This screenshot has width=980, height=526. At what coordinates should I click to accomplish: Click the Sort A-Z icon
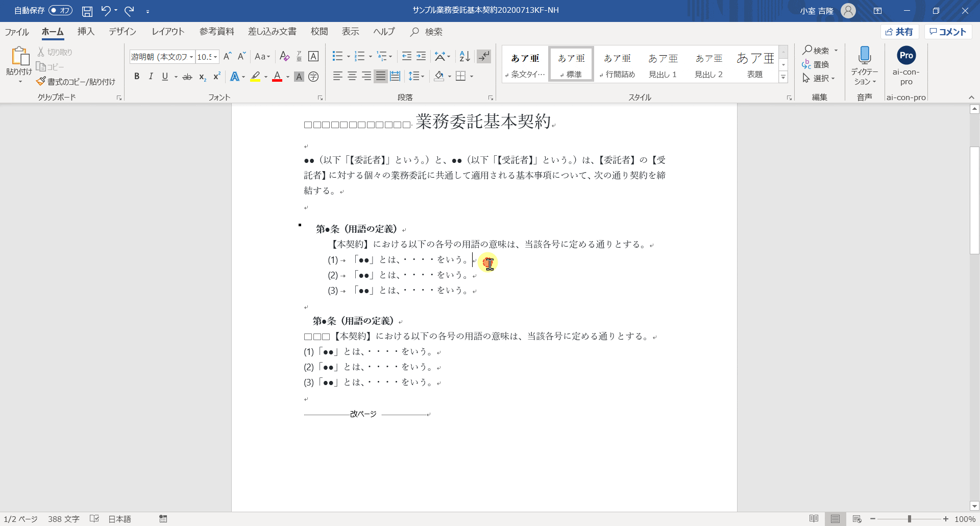[x=464, y=56]
